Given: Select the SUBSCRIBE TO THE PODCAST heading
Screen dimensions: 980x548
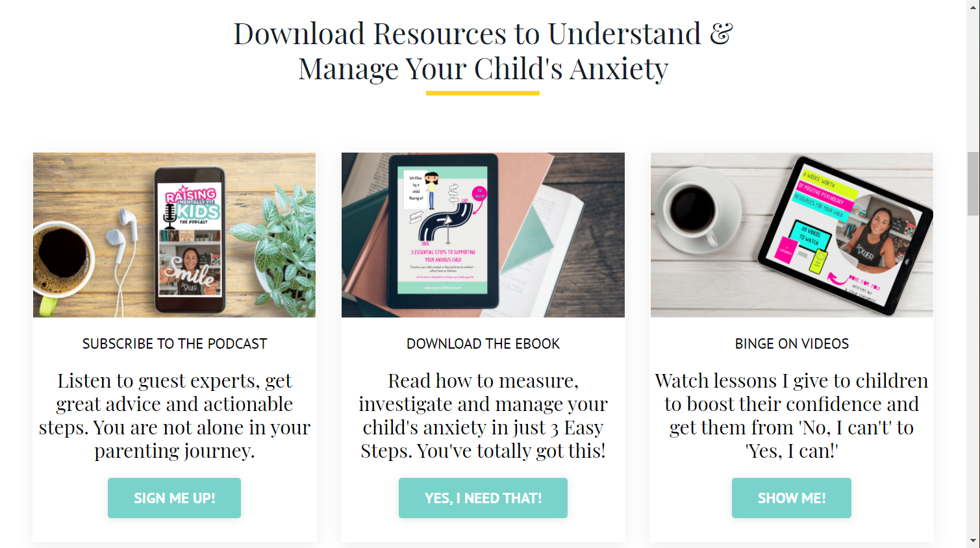Looking at the screenshot, I should (175, 344).
